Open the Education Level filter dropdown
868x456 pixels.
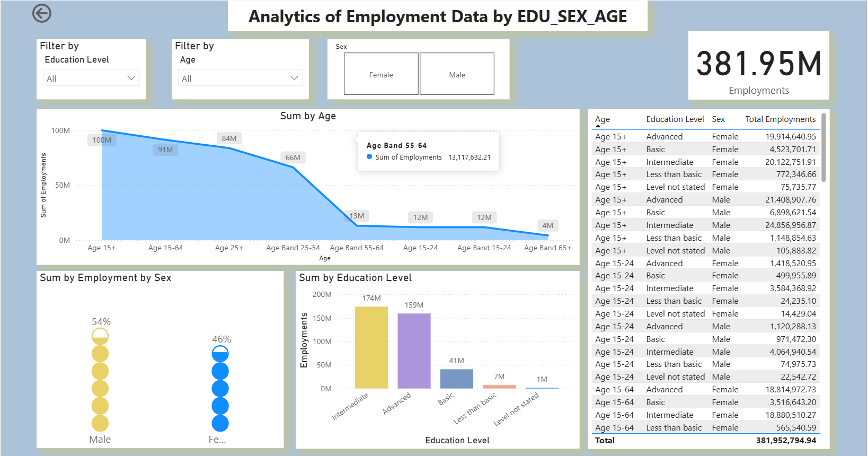(x=91, y=78)
